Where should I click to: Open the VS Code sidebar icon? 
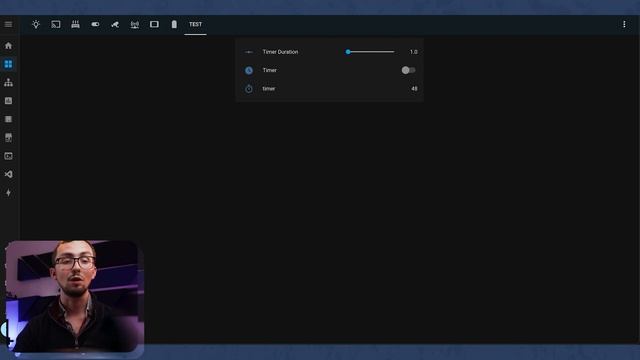[8, 174]
